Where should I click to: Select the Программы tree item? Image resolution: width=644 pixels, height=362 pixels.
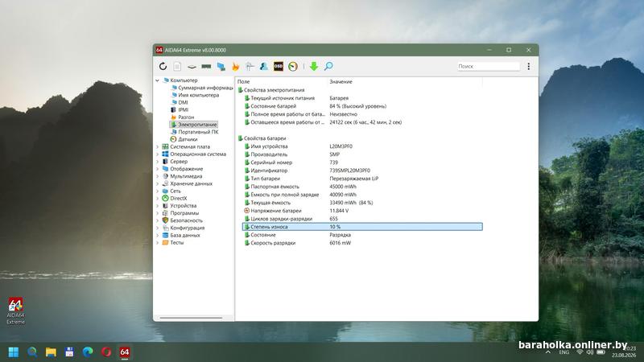(180, 213)
